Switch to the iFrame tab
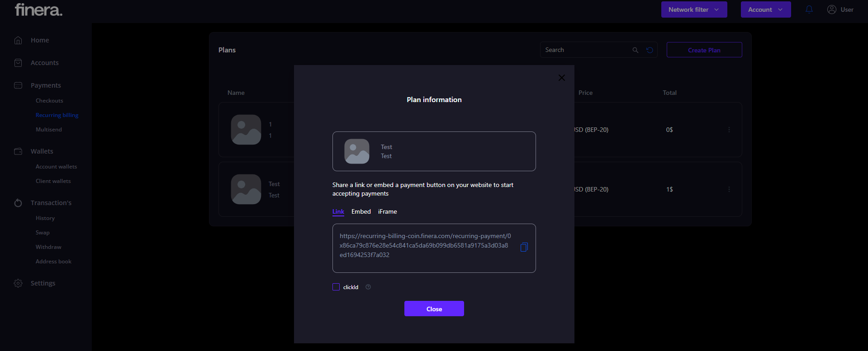Viewport: 868px width, 351px height. [x=387, y=211]
